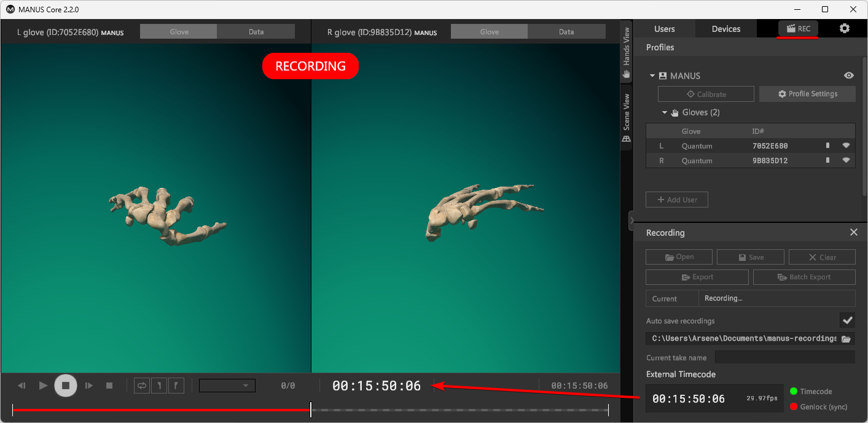The image size is (868, 423).
Task: Click the REC clapperboard button
Action: pos(798,28)
